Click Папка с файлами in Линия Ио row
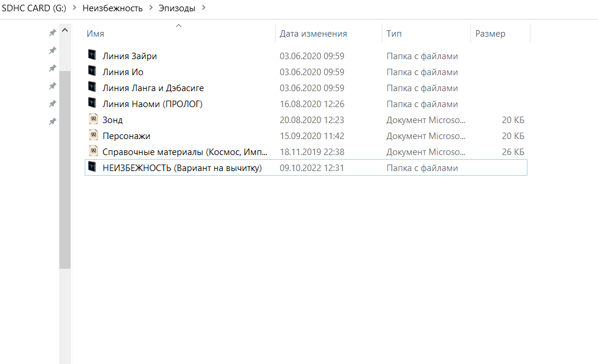 coord(422,72)
